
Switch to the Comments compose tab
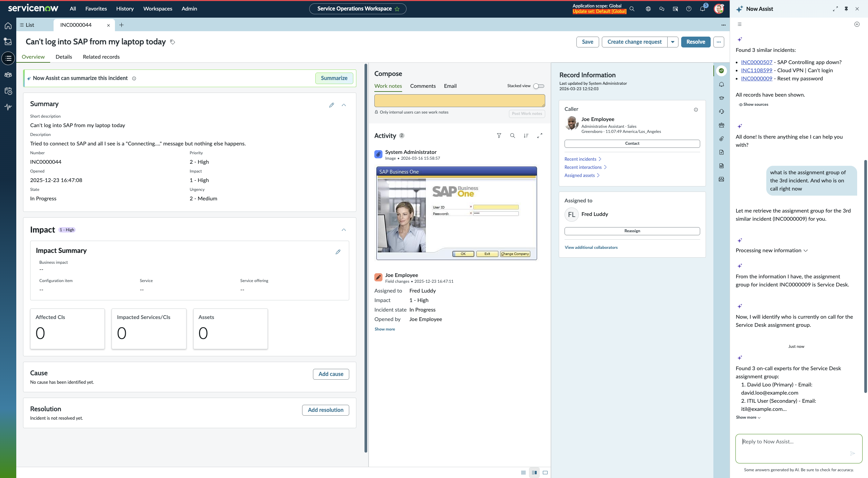click(x=423, y=86)
